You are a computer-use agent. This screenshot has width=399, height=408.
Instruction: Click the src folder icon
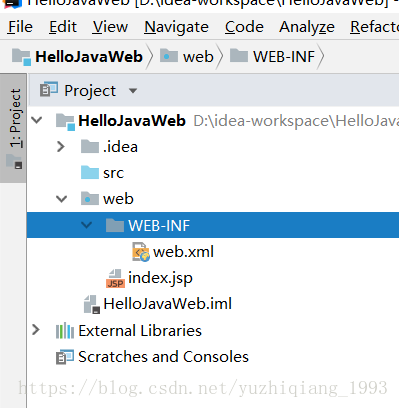pyautogui.click(x=90, y=173)
